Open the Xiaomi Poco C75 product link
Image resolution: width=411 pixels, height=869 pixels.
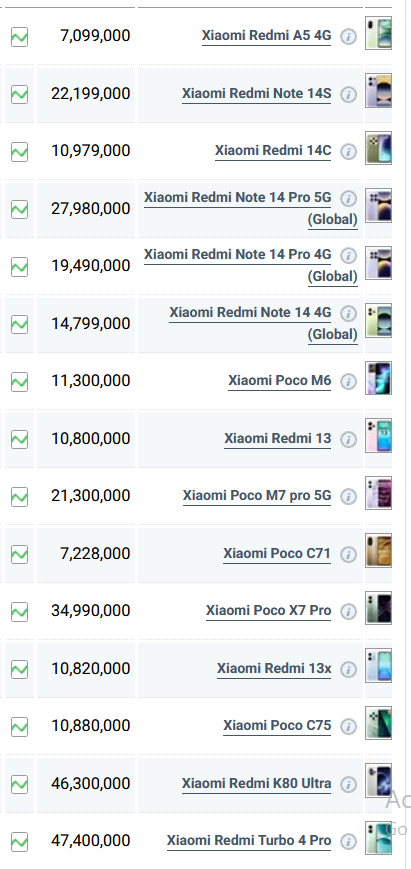[x=277, y=725]
